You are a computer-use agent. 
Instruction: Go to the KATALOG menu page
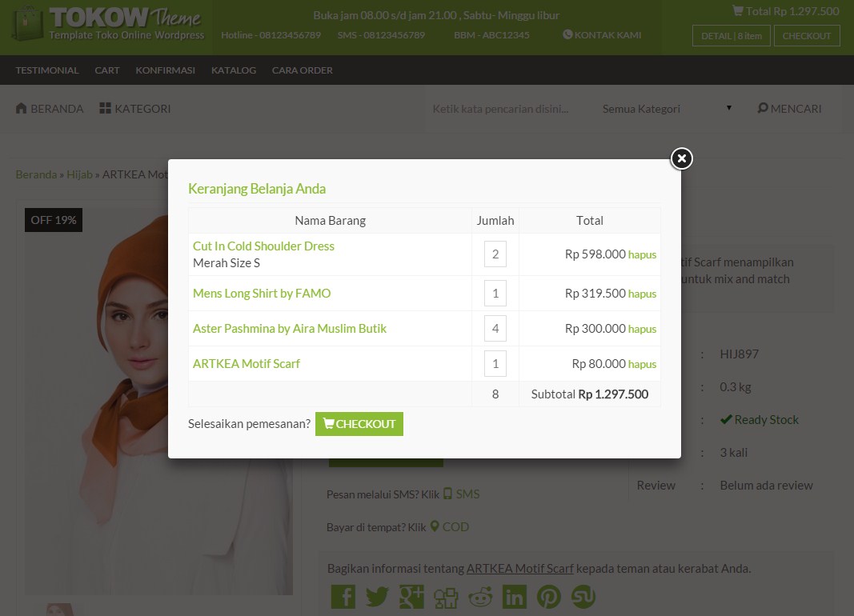coord(234,70)
